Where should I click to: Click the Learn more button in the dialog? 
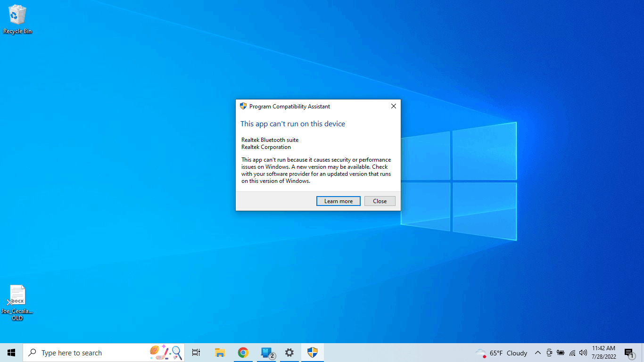click(338, 201)
